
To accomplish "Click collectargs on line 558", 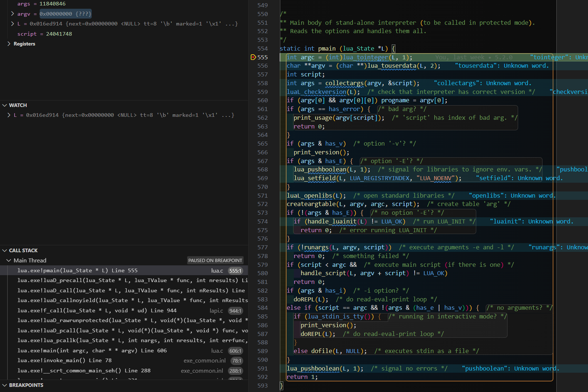I will (x=344, y=83).
